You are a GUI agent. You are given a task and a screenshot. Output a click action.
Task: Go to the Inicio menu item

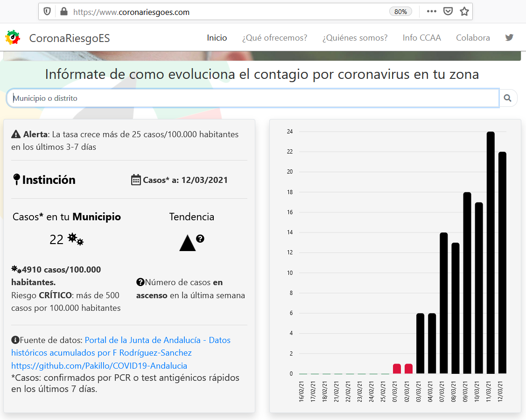click(217, 38)
